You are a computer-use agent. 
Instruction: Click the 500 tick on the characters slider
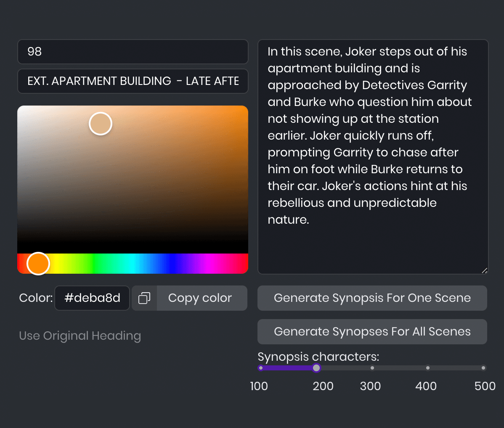click(483, 368)
